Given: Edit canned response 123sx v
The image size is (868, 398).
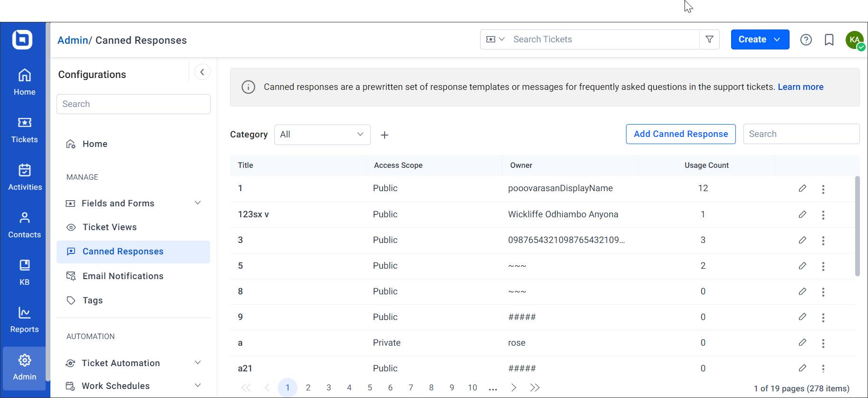Looking at the screenshot, I should [x=802, y=214].
